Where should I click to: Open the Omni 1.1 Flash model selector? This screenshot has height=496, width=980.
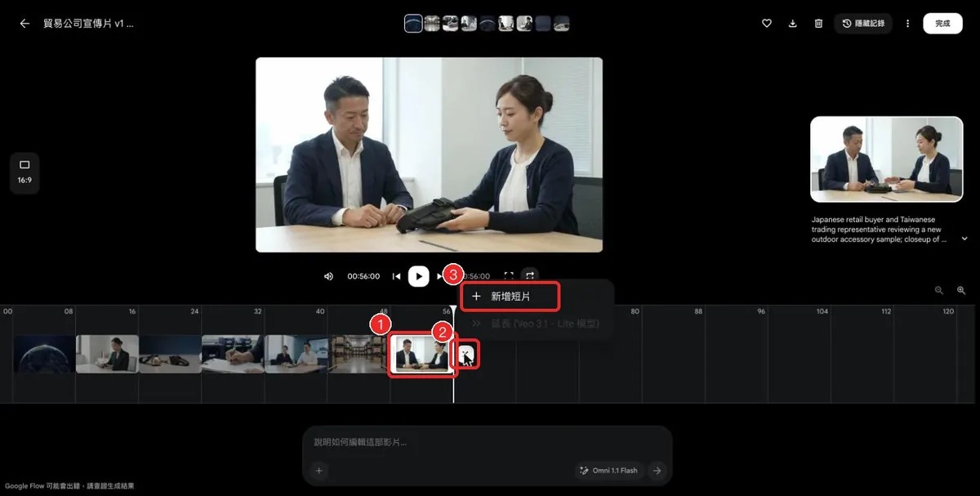click(608, 471)
